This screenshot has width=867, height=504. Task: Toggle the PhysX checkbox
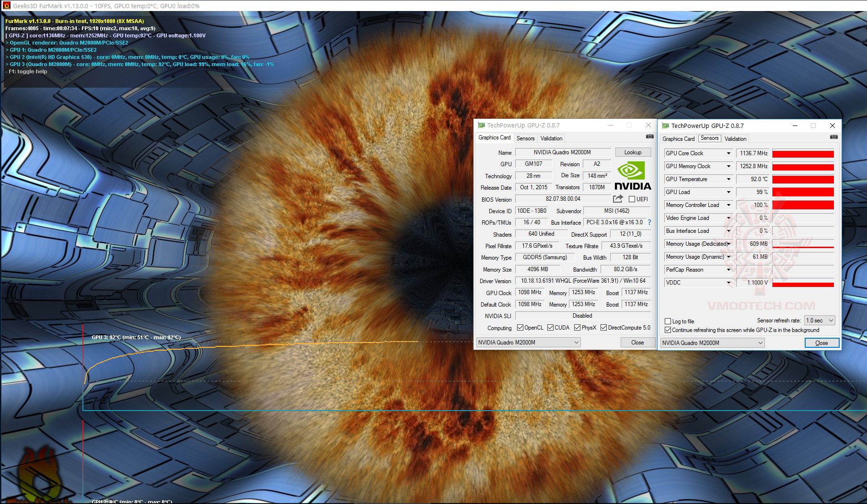pos(577,328)
